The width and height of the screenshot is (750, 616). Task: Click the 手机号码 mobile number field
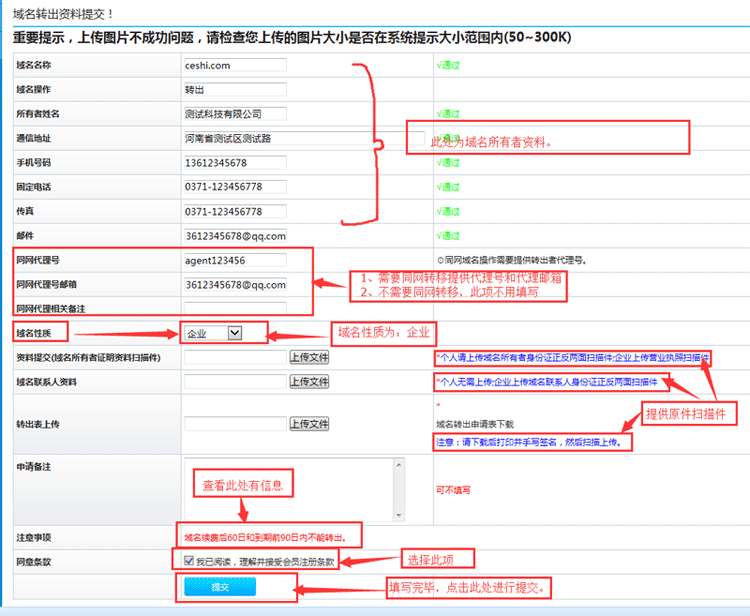(x=235, y=163)
